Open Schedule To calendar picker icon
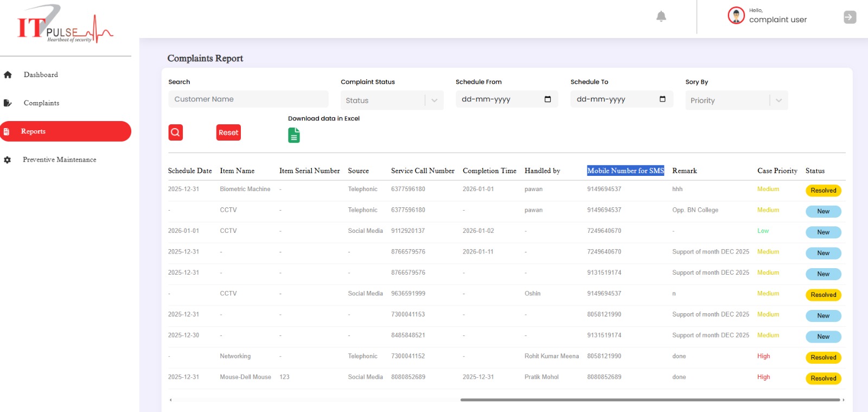Image resolution: width=868 pixels, height=412 pixels. click(662, 99)
